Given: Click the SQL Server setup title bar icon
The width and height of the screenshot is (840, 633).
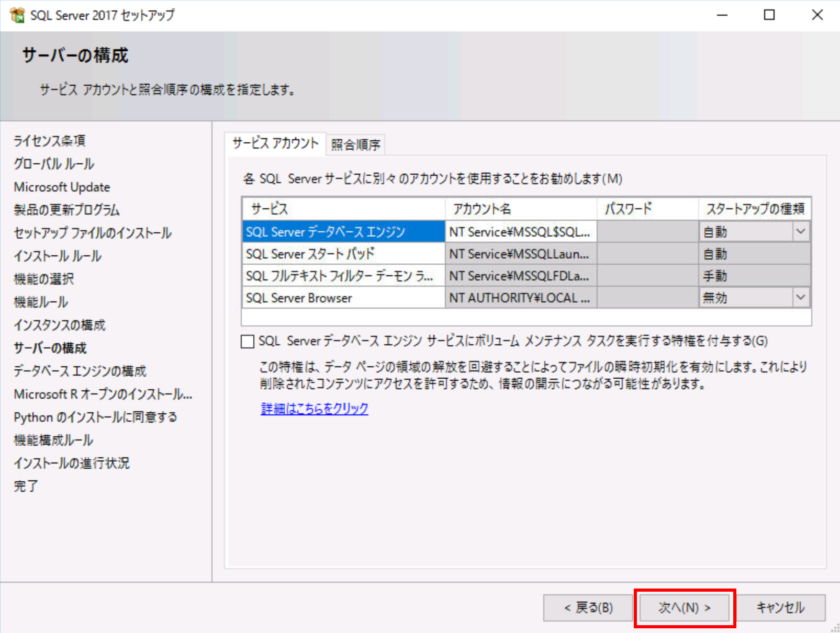Looking at the screenshot, I should point(17,15).
